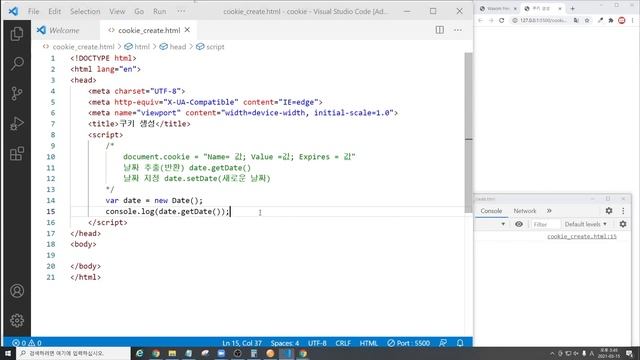Click UTF-8 encoding in status bar
Image resolution: width=640 pixels, height=360 pixels.
click(x=317, y=343)
